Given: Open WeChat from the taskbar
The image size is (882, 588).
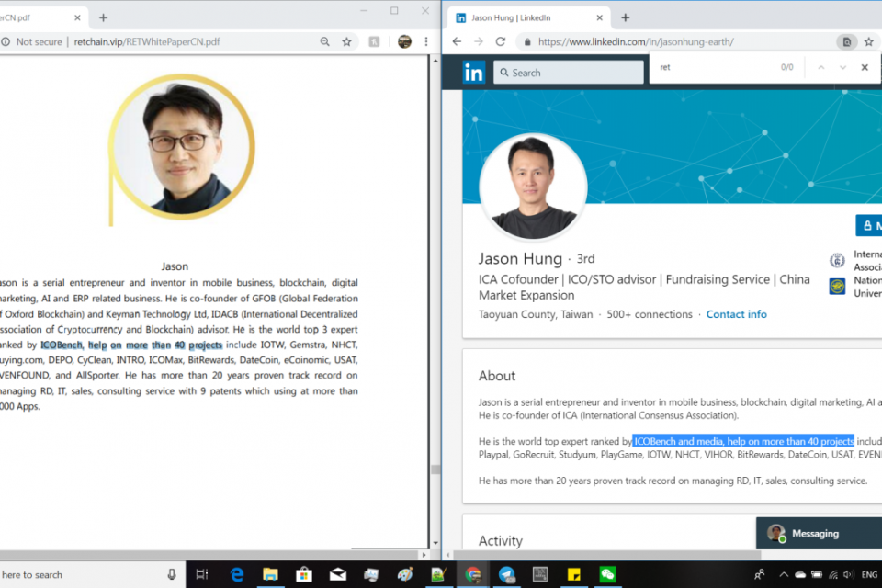Looking at the screenshot, I should (x=607, y=574).
